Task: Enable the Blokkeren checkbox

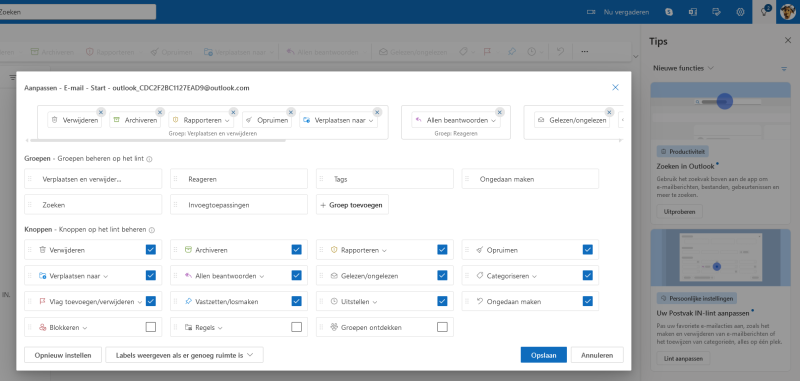Action: 151,327
